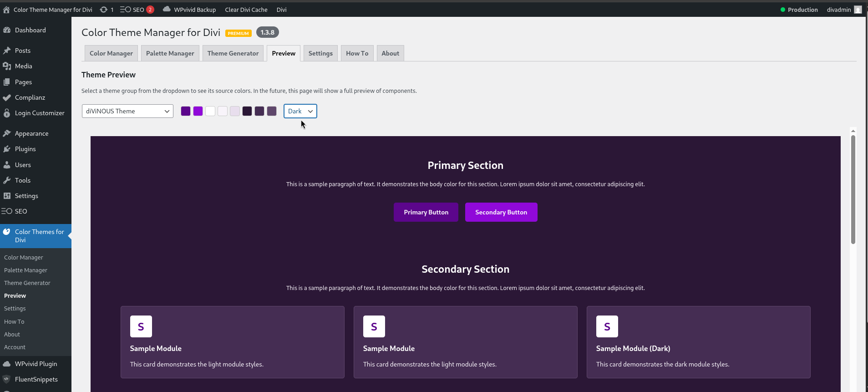Switch to the Palette Manager tab
868x392 pixels.
pos(170,53)
